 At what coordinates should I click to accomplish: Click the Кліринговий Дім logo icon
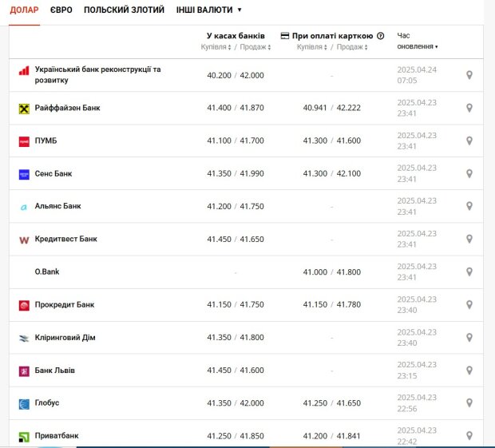[x=24, y=339]
